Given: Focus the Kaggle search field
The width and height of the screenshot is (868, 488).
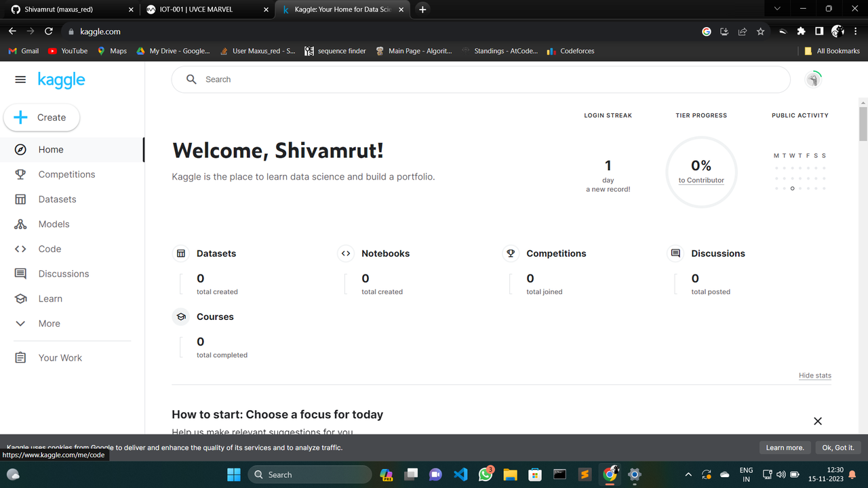Looking at the screenshot, I should (x=481, y=79).
